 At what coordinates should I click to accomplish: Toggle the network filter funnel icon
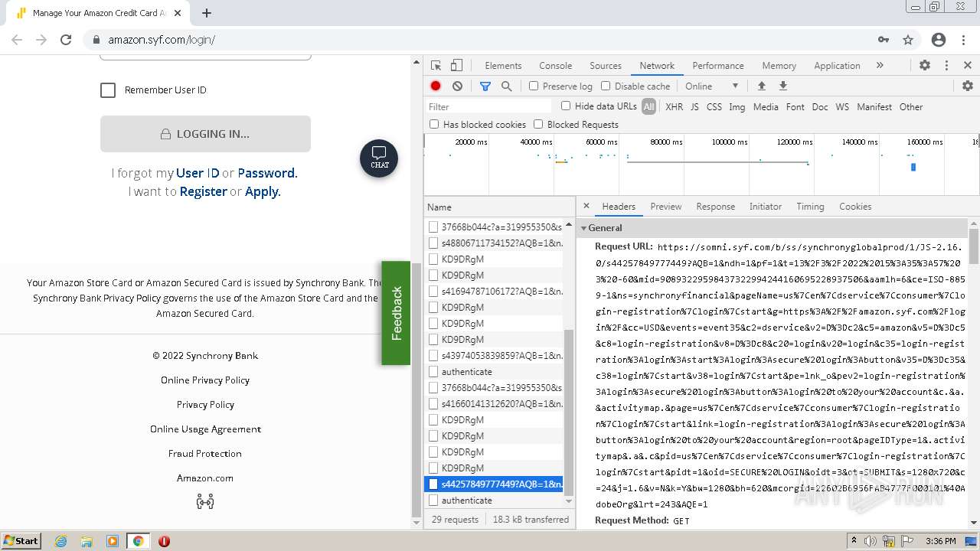[x=485, y=86]
